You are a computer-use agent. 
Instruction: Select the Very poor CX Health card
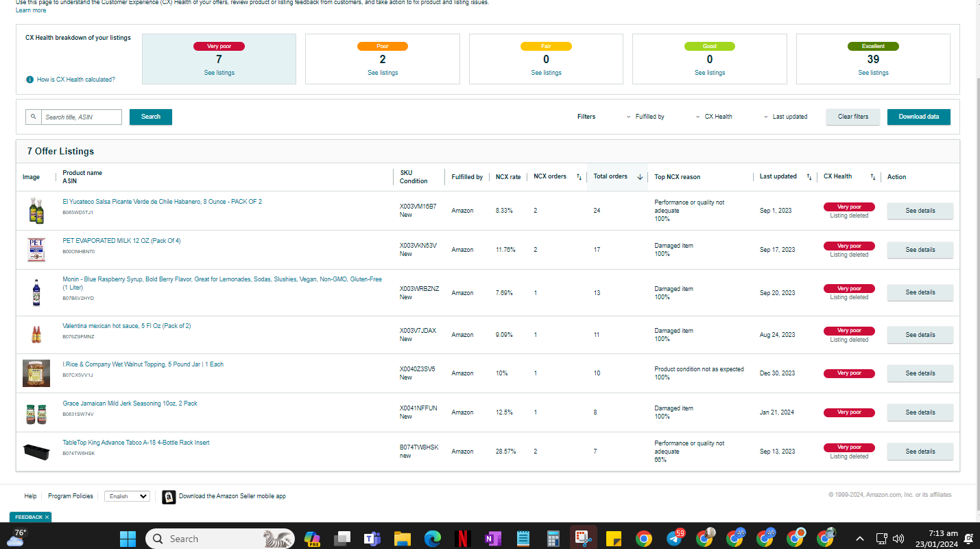[x=219, y=59]
